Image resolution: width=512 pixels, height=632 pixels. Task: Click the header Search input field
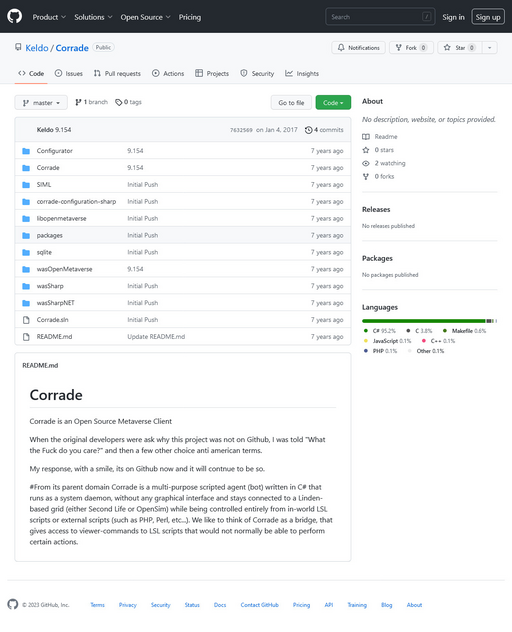tap(380, 17)
